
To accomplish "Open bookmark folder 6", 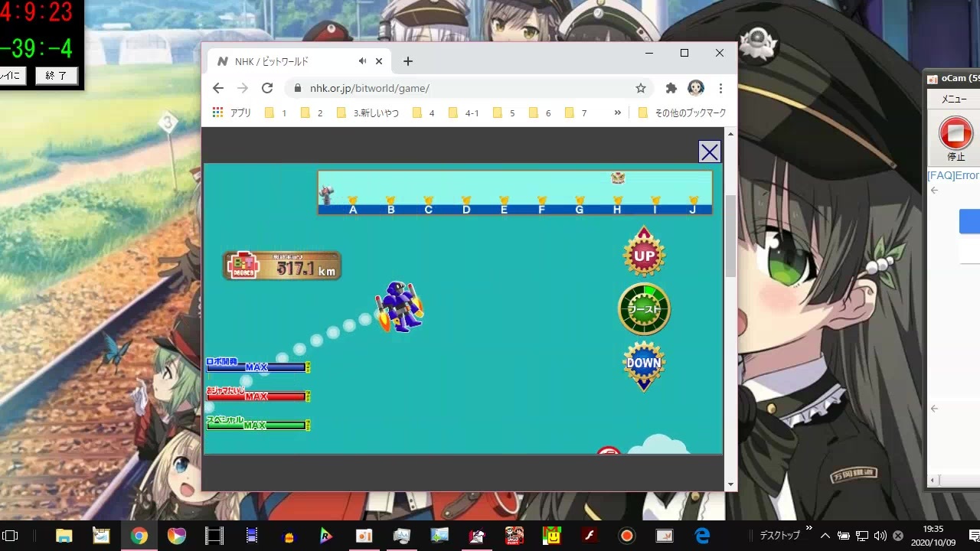I will [x=541, y=112].
